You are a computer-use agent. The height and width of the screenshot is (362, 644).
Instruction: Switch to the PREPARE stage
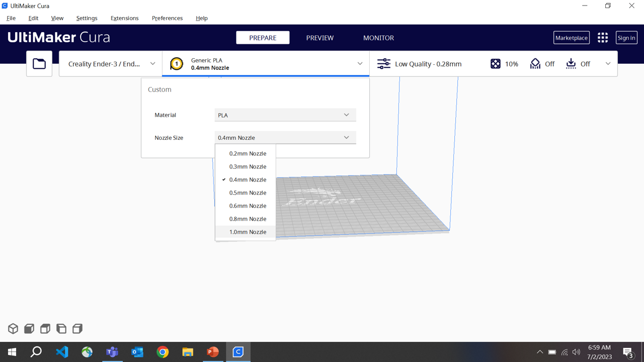pyautogui.click(x=263, y=38)
